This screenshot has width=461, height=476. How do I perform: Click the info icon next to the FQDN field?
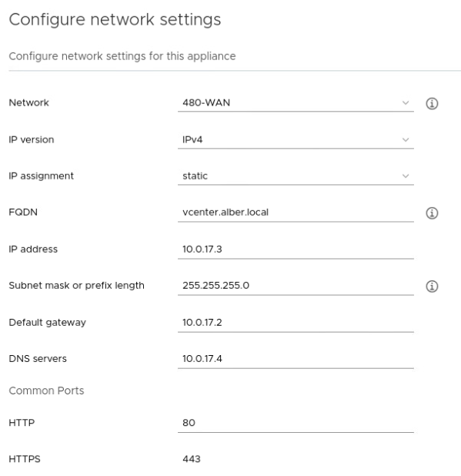(x=432, y=213)
